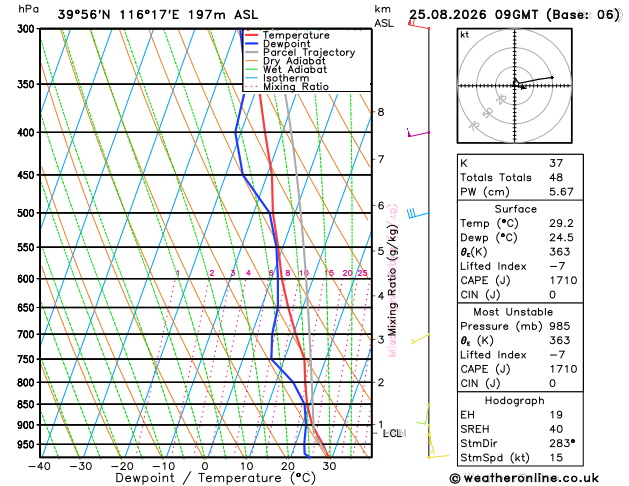Click the 'Mixing Ratio (g/kg)' vertical axis label
Viewport: 629px width, 486px height.
[x=392, y=280]
